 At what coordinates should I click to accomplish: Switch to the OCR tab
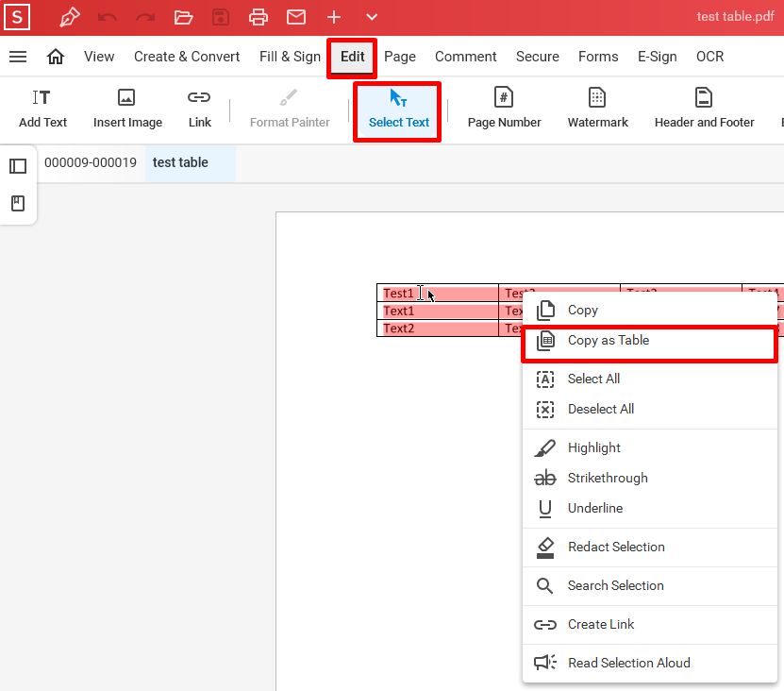[710, 57]
